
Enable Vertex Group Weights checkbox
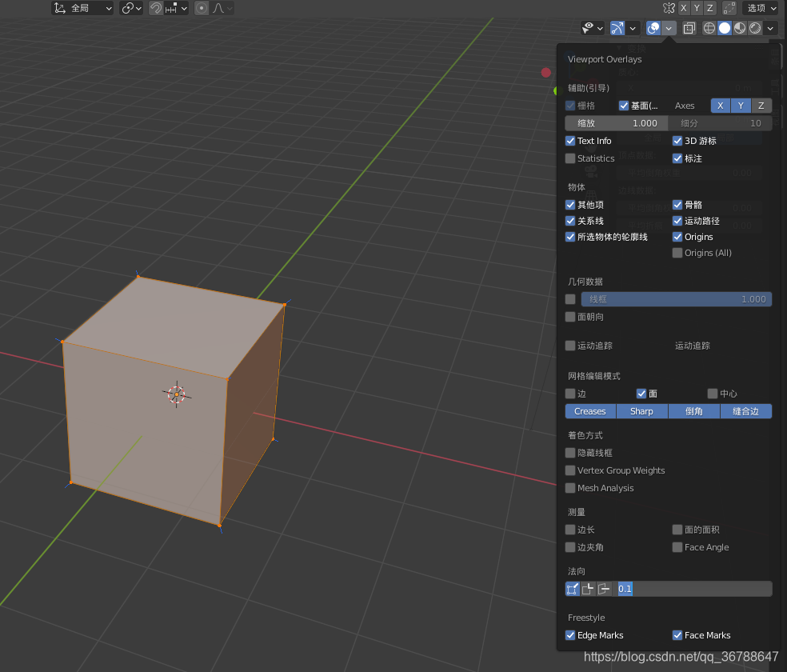570,470
